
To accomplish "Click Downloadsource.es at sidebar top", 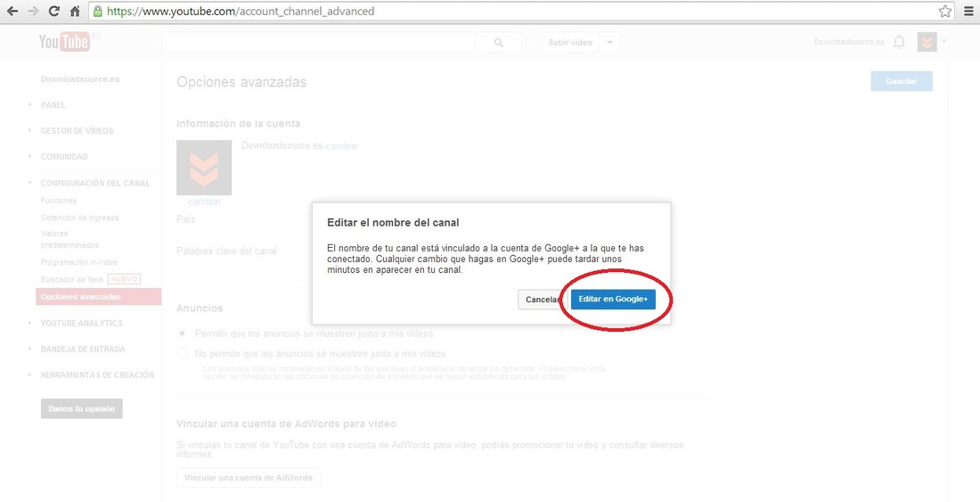I will (80, 79).
